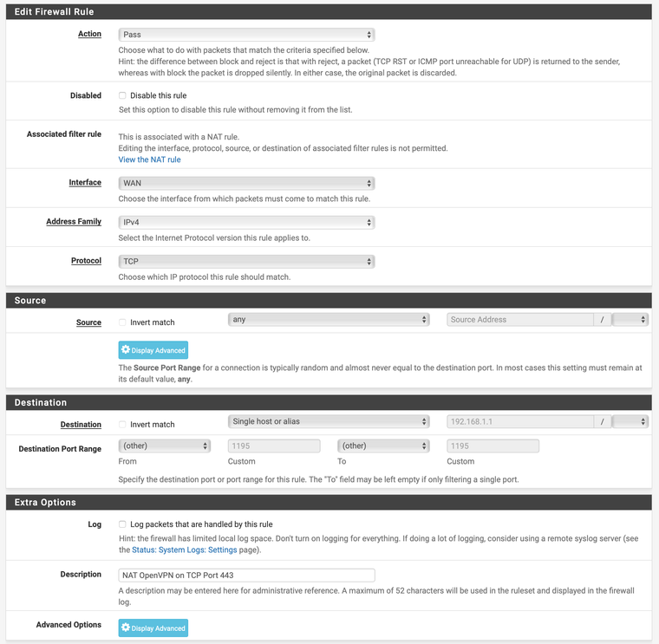Enable Log packets handled by this rule
This screenshot has width=659, height=644.
[x=122, y=524]
